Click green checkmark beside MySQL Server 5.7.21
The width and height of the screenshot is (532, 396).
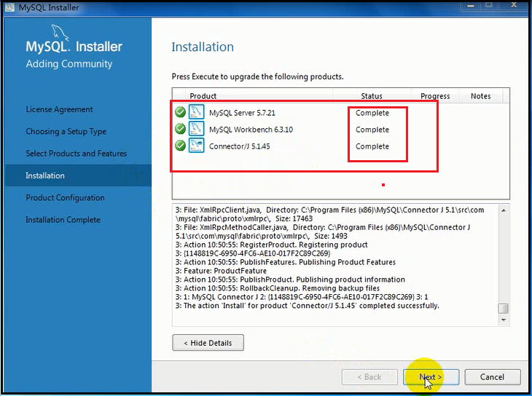coord(180,112)
